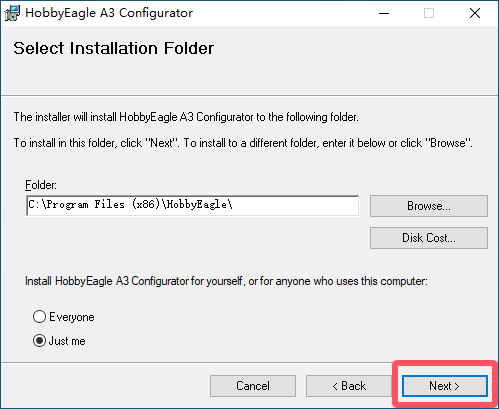Click the "To install in this folder" instruction line
499x409 pixels.
(x=243, y=143)
